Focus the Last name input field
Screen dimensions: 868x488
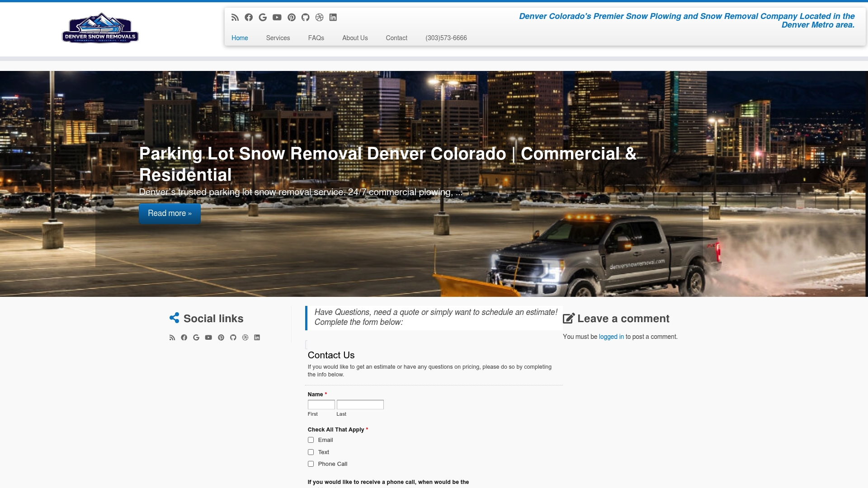(360, 405)
